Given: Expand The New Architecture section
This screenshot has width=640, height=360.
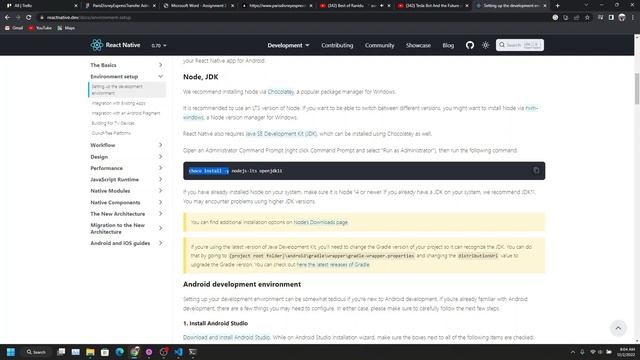Looking at the screenshot, I should click(x=127, y=214).
